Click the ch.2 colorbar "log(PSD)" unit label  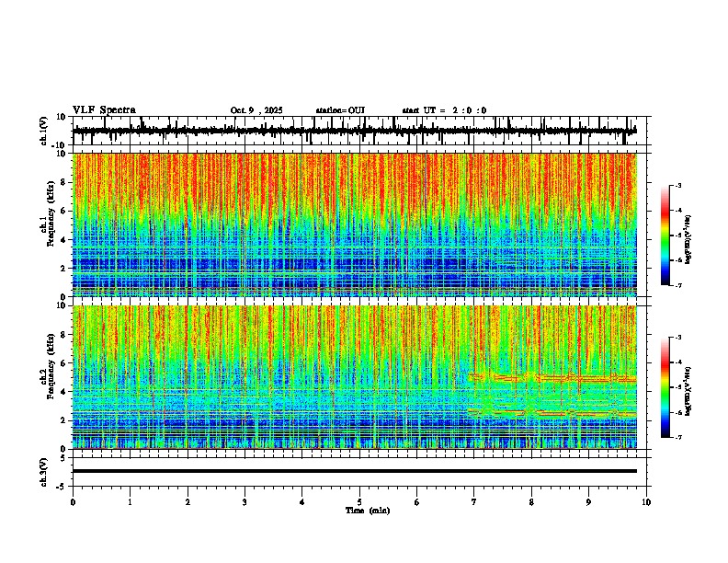tap(688, 392)
